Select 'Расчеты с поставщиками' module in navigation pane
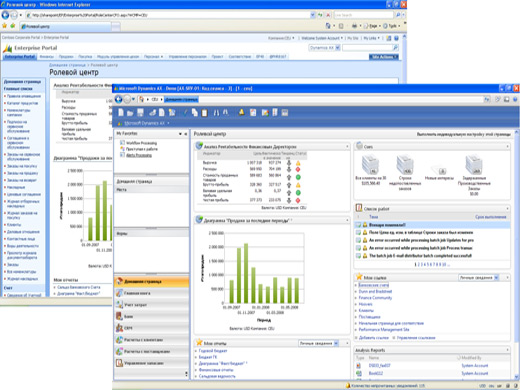 point(151,352)
